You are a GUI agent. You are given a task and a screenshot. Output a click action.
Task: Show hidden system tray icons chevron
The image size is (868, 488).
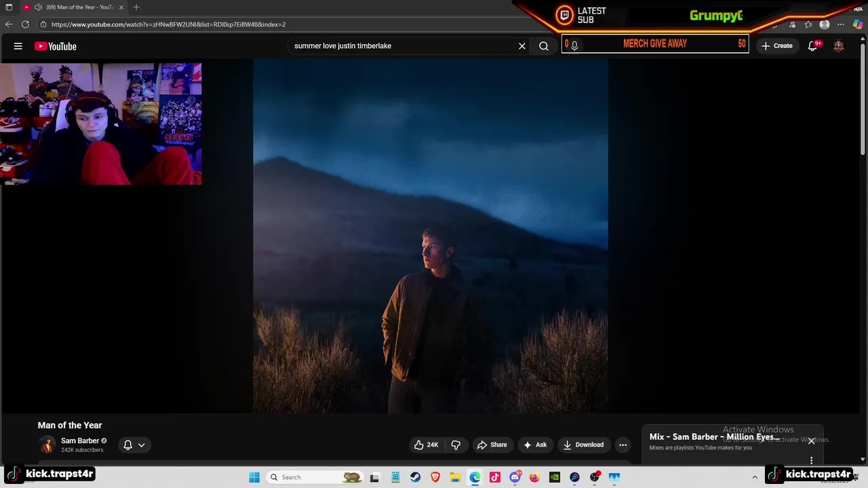tap(755, 477)
